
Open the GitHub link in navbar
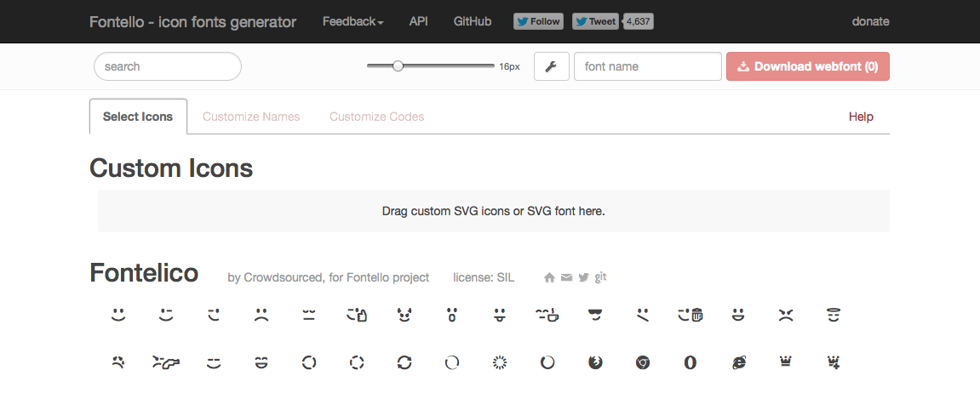point(473,21)
